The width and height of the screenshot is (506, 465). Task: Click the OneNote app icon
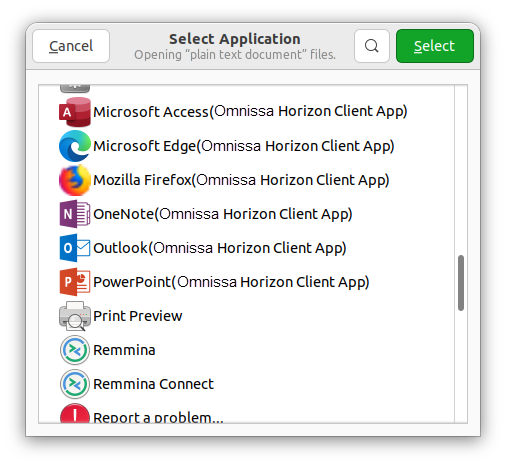(75, 214)
